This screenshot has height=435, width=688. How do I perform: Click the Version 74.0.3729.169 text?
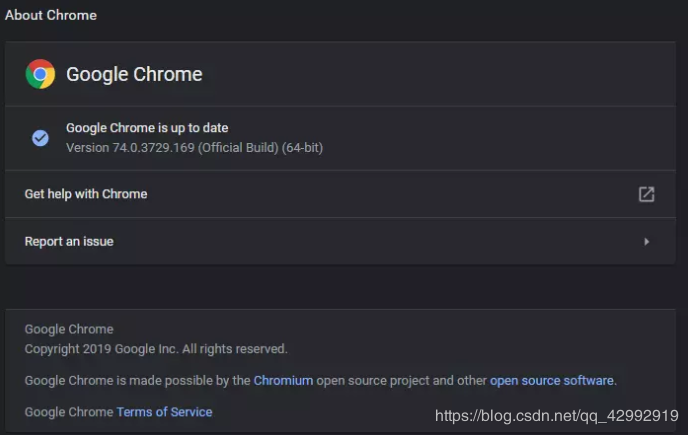[130, 148]
